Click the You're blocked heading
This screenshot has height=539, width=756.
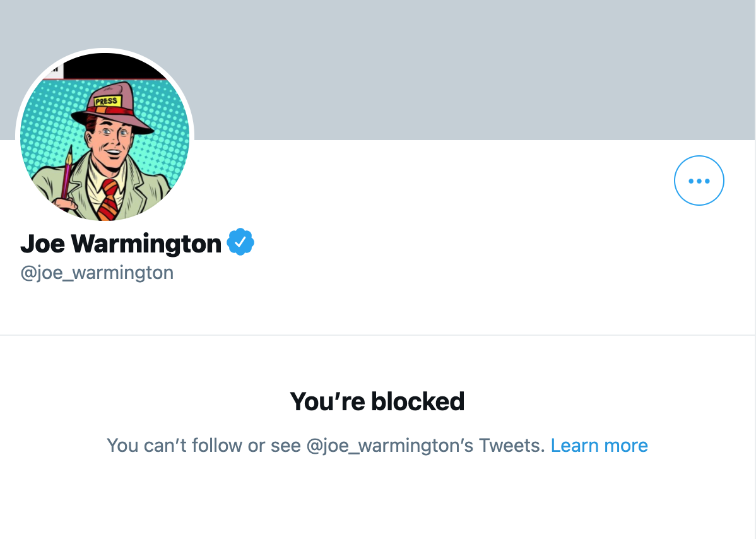377,401
